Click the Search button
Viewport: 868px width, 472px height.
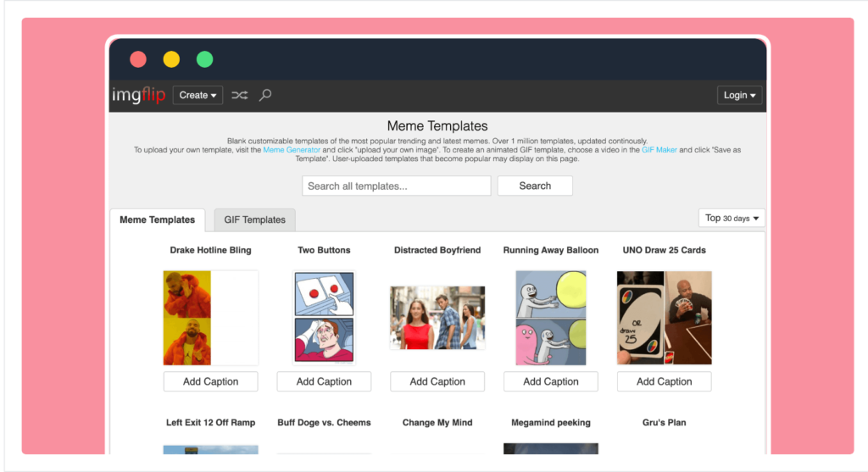(x=535, y=186)
